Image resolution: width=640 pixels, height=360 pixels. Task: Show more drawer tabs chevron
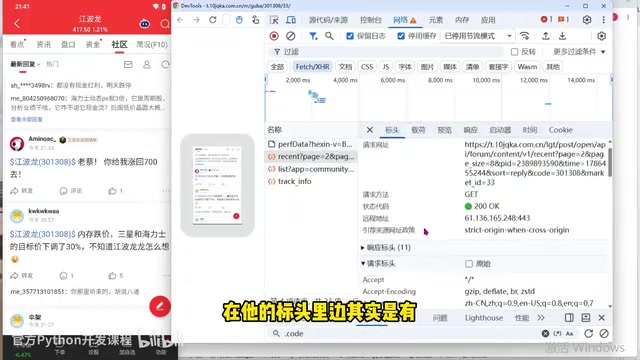[541, 318]
